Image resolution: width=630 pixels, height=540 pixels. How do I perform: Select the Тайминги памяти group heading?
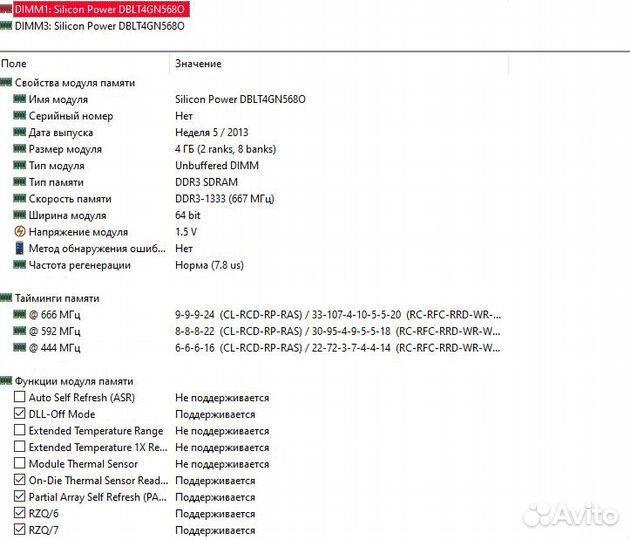(57, 299)
